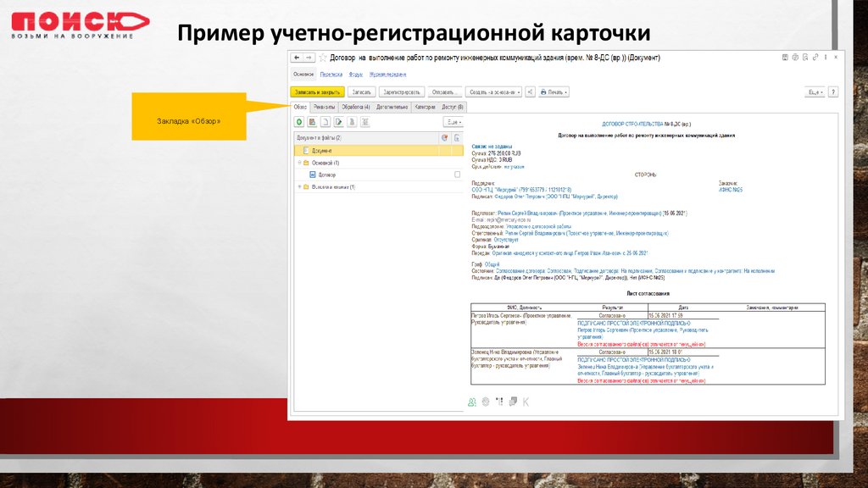The image size is (868, 488).
Task: Click the Связи: не заданы link
Action: [492, 147]
